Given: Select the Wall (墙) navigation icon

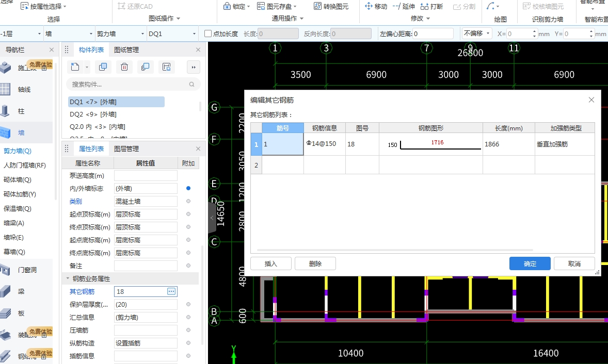Looking at the screenshot, I should pyautogui.click(x=5, y=133).
